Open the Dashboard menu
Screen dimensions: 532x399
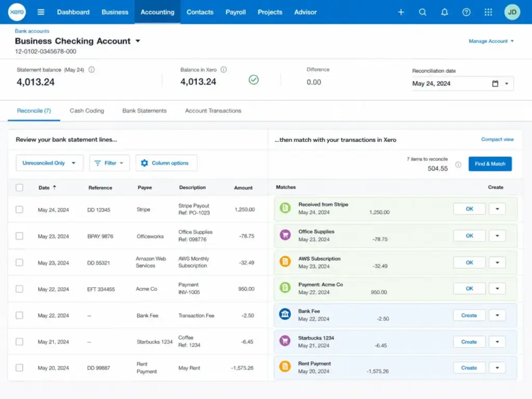click(73, 12)
